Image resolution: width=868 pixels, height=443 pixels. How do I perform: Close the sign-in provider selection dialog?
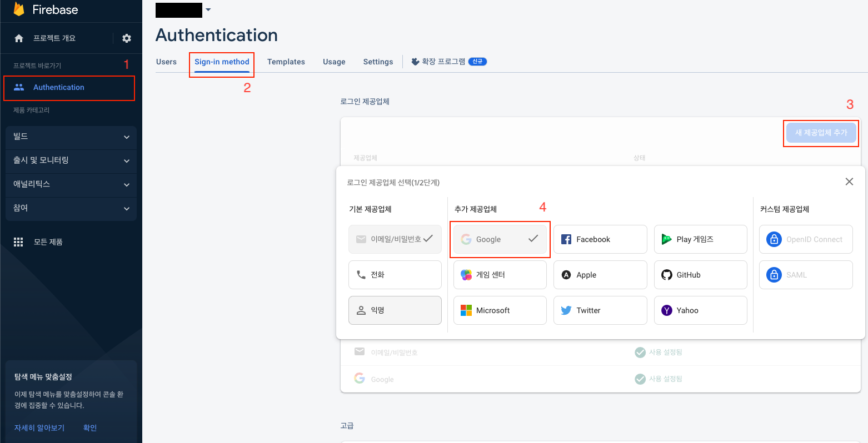pyautogui.click(x=849, y=182)
